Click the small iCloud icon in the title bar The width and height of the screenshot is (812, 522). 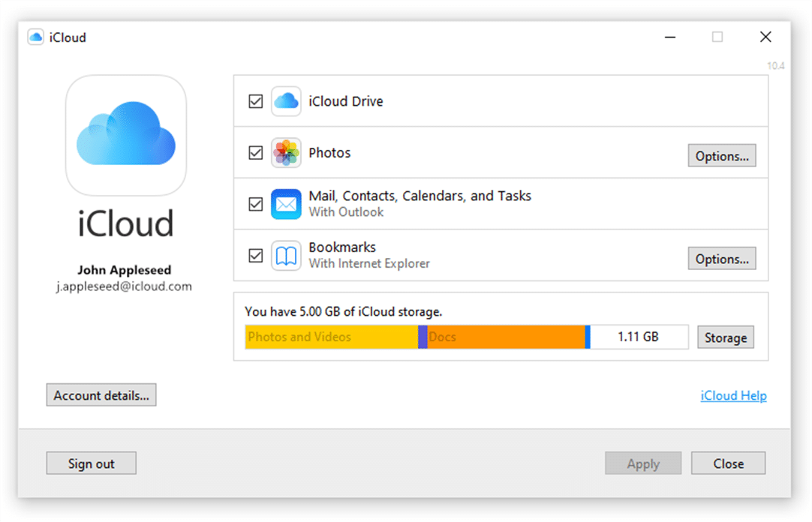click(35, 36)
